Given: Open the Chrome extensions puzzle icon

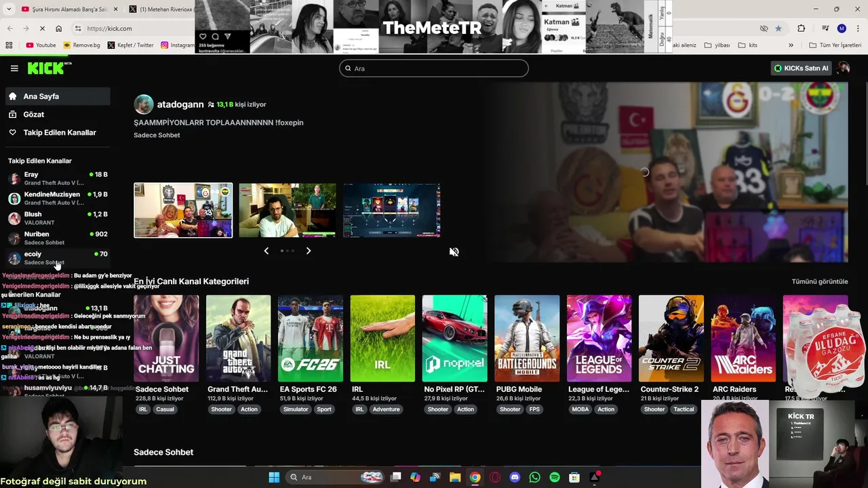Looking at the screenshot, I should click(x=802, y=28).
